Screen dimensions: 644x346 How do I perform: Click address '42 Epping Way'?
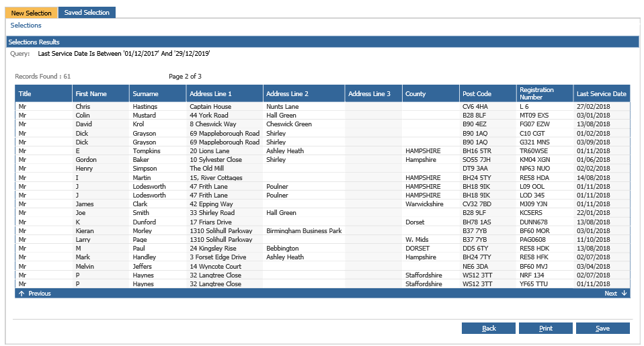click(x=211, y=204)
